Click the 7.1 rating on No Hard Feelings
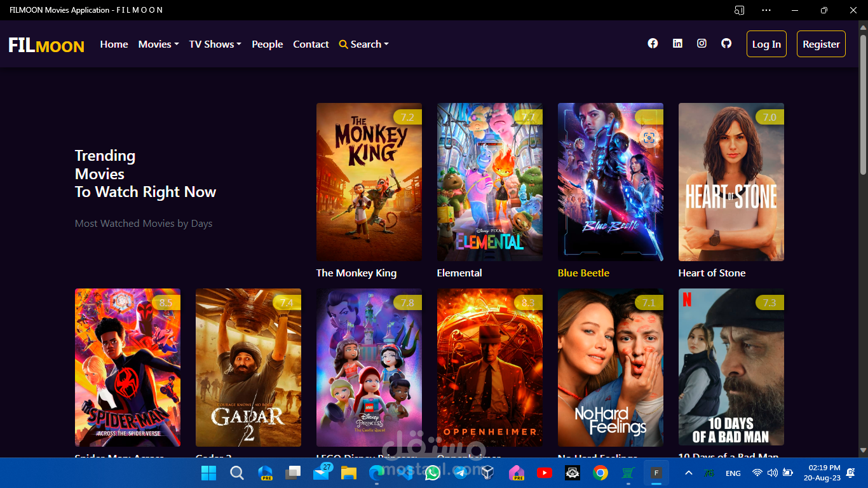 coord(649,302)
